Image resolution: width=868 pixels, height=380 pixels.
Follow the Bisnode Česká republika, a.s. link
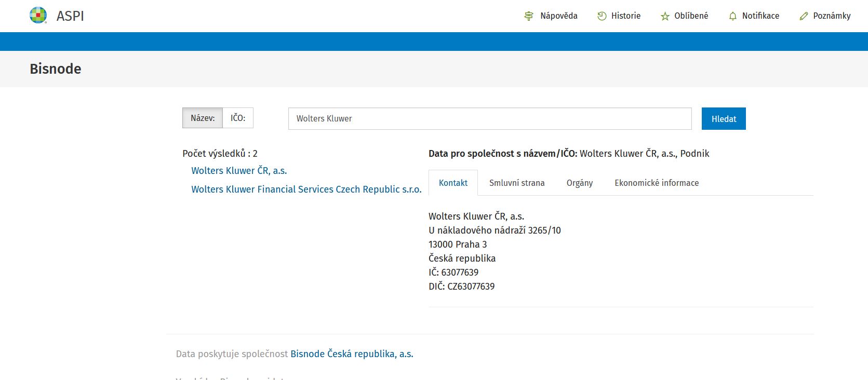point(352,354)
